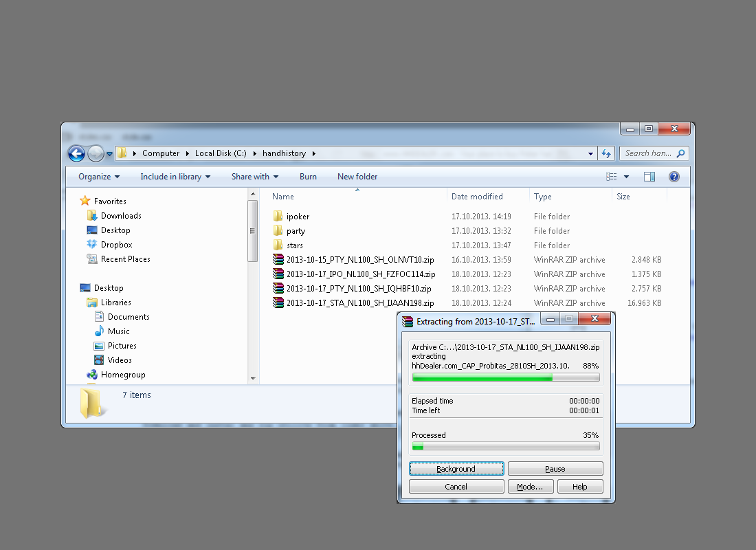Screen dimensions: 756x550
Task: Click the Back navigation arrow button
Action: point(76,153)
